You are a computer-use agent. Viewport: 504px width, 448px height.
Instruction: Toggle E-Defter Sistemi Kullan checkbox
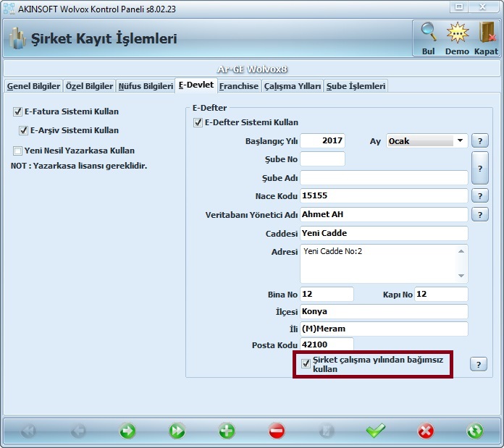pyautogui.click(x=198, y=123)
